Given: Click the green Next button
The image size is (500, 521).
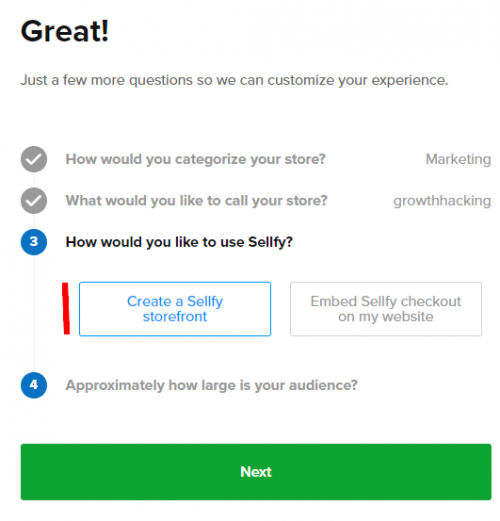Looking at the screenshot, I should tap(256, 472).
